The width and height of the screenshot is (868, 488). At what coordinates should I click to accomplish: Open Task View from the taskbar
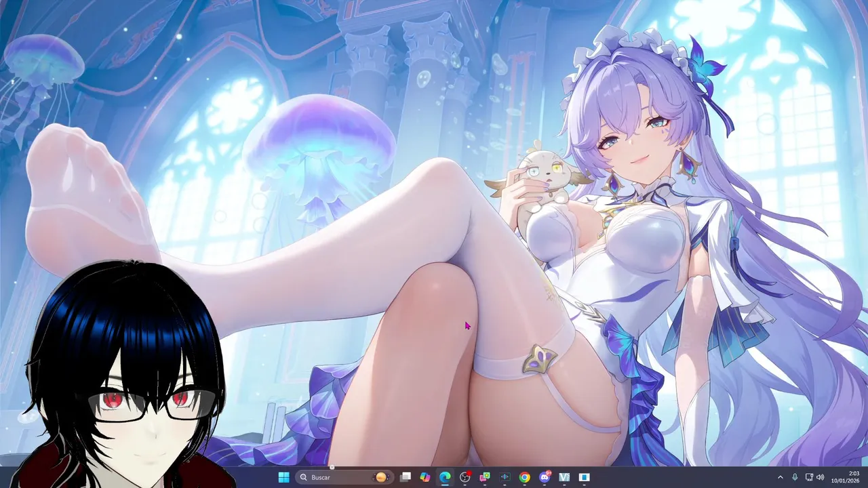tap(406, 477)
